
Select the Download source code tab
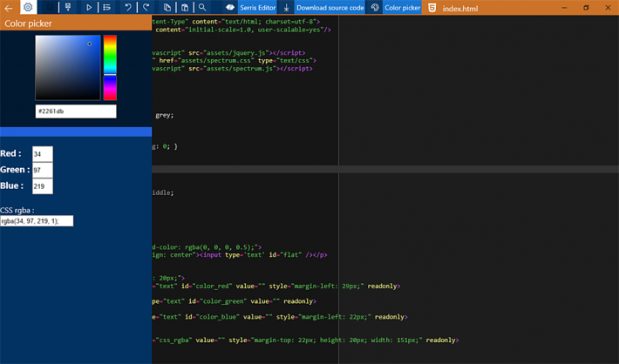[330, 8]
